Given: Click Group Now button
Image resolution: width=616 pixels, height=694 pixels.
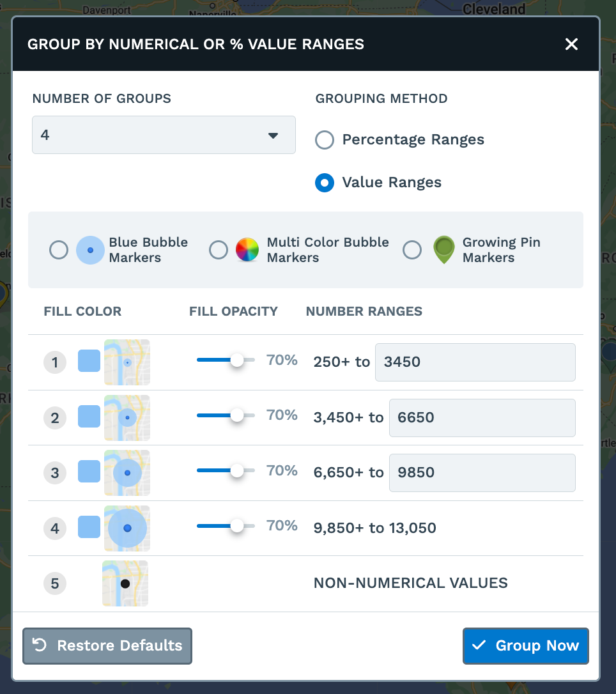Looking at the screenshot, I should [x=526, y=646].
